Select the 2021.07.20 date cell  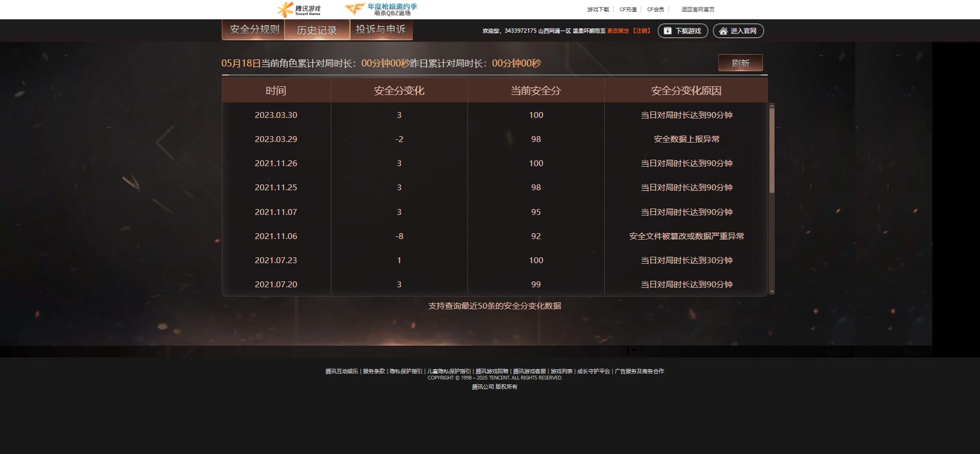pos(276,285)
